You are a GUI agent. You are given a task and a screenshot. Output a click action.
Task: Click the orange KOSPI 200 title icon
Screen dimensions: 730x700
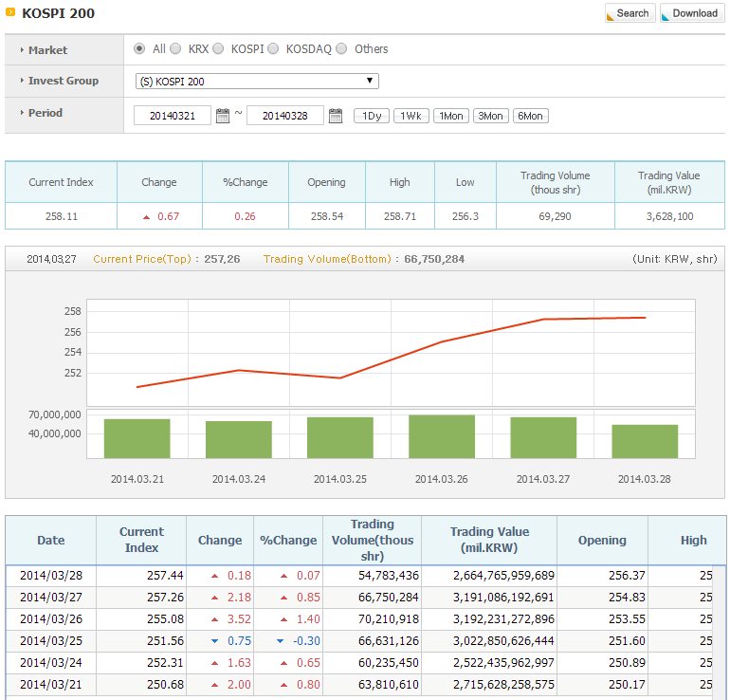click(10, 12)
